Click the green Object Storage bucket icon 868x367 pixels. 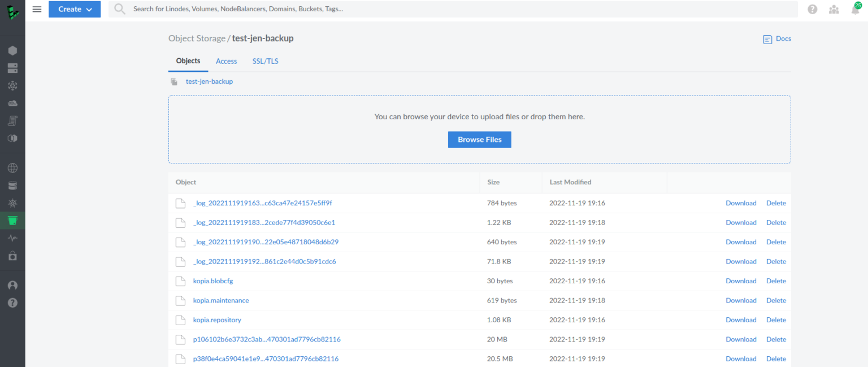(12, 221)
